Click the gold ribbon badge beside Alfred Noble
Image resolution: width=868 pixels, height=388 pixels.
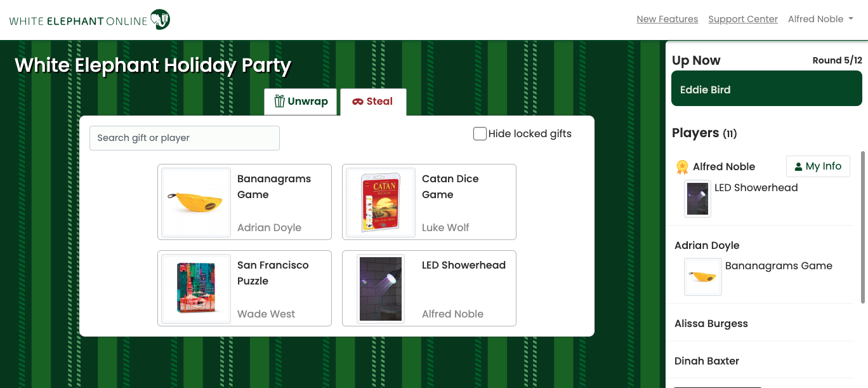pyautogui.click(x=682, y=167)
